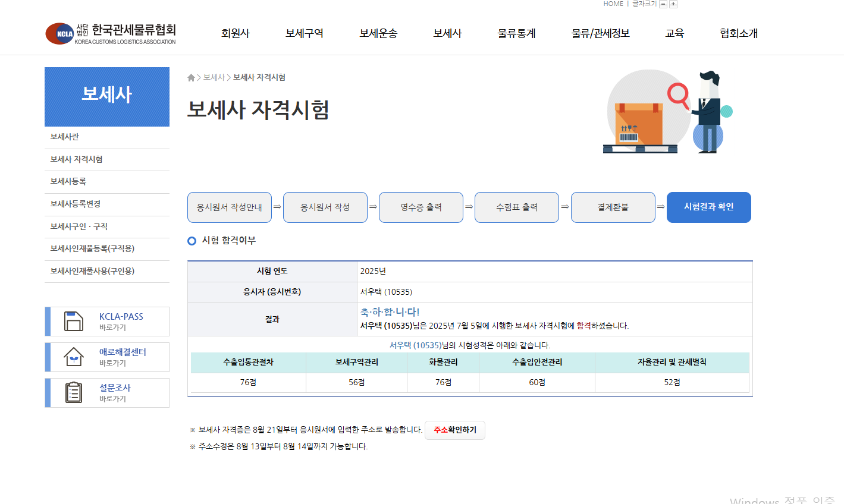Screen dimensions: 844x504
Task: Click the 애로해결센터 house icon
Action: click(x=74, y=357)
